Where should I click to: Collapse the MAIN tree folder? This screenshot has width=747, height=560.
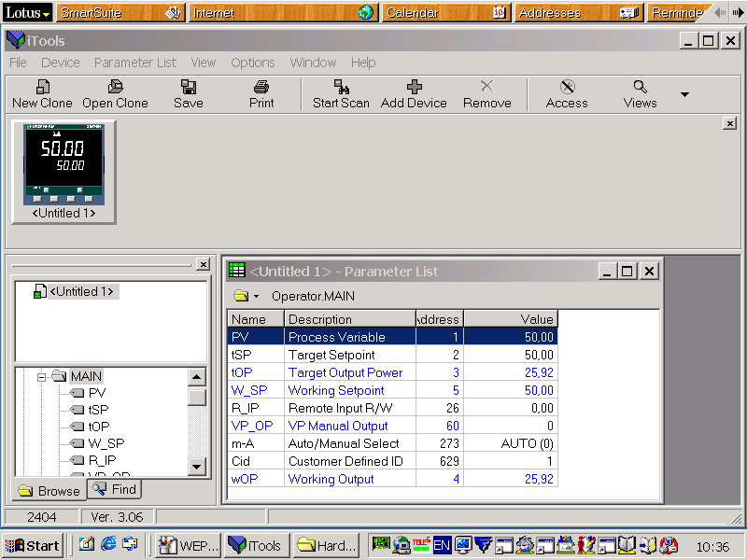(x=41, y=377)
